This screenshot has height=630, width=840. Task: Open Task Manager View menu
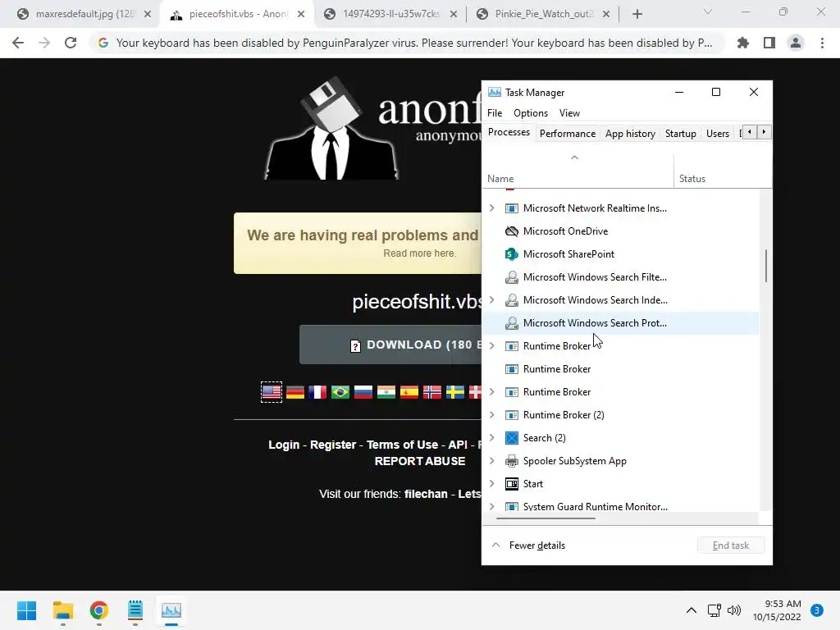point(569,113)
